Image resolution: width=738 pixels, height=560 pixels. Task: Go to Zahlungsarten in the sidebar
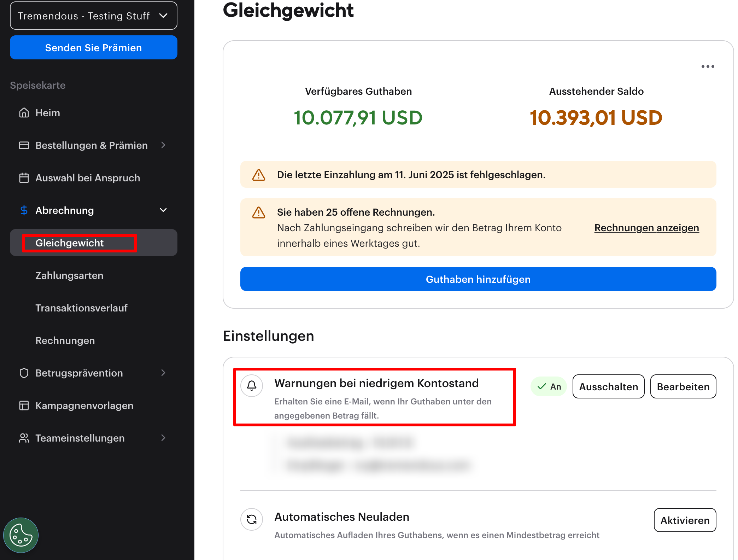point(69,275)
